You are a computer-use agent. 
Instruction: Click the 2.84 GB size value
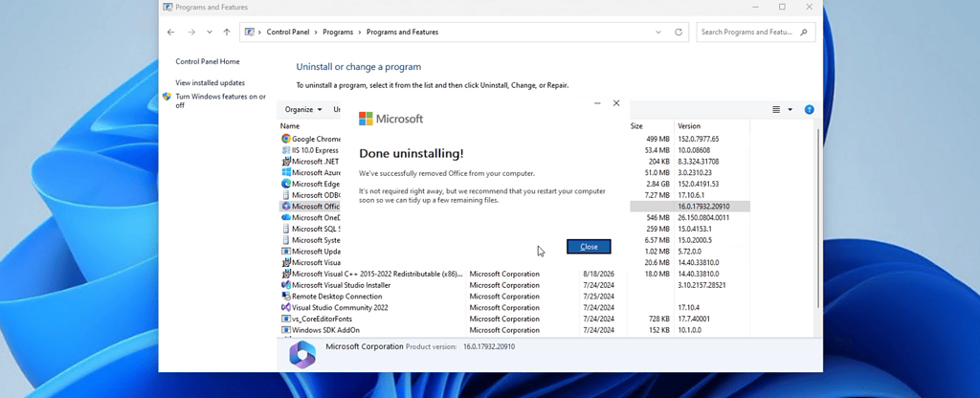click(658, 184)
